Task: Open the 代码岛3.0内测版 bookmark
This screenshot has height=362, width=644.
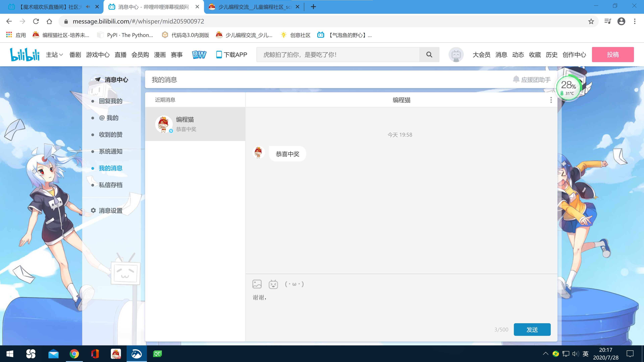Action: (185, 35)
